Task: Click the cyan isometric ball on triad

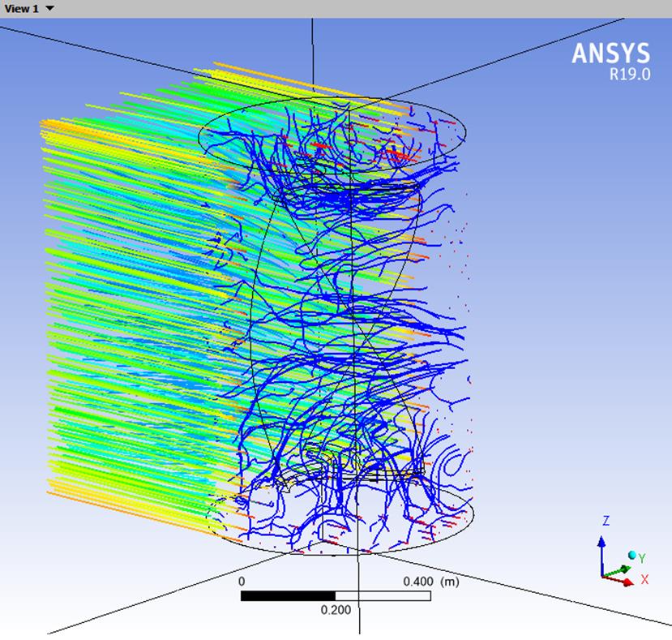Action: (631, 555)
